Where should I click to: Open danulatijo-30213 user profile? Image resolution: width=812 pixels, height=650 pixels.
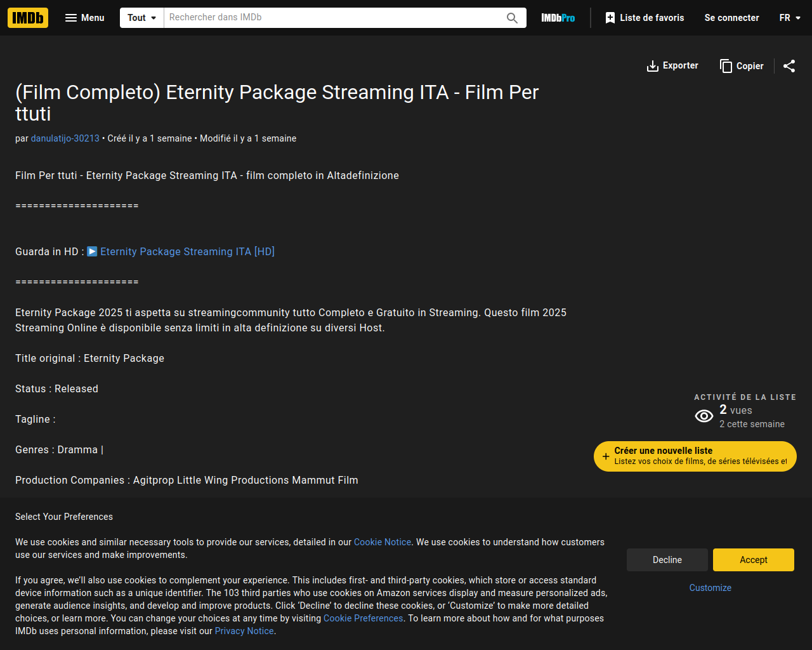pyautogui.click(x=65, y=138)
